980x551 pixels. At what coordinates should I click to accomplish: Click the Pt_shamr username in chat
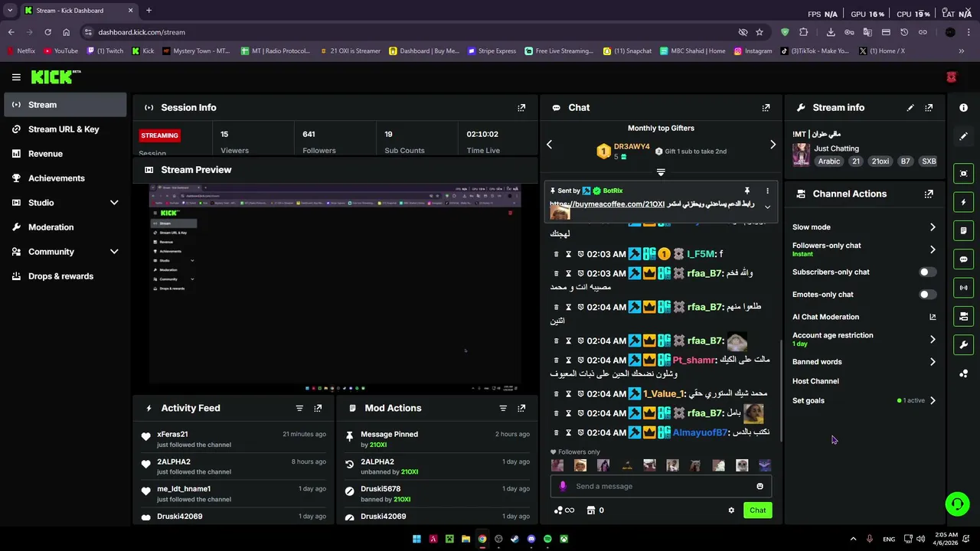pos(694,360)
